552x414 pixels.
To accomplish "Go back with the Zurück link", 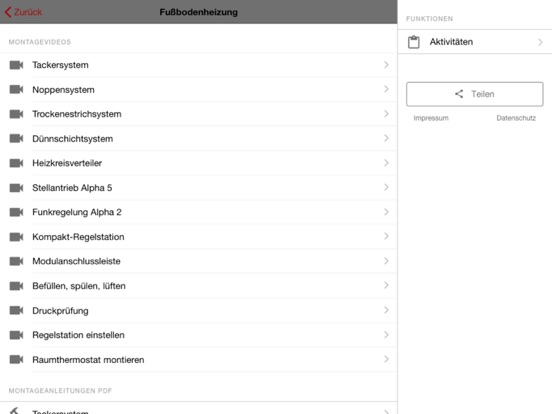I will click(23, 12).
